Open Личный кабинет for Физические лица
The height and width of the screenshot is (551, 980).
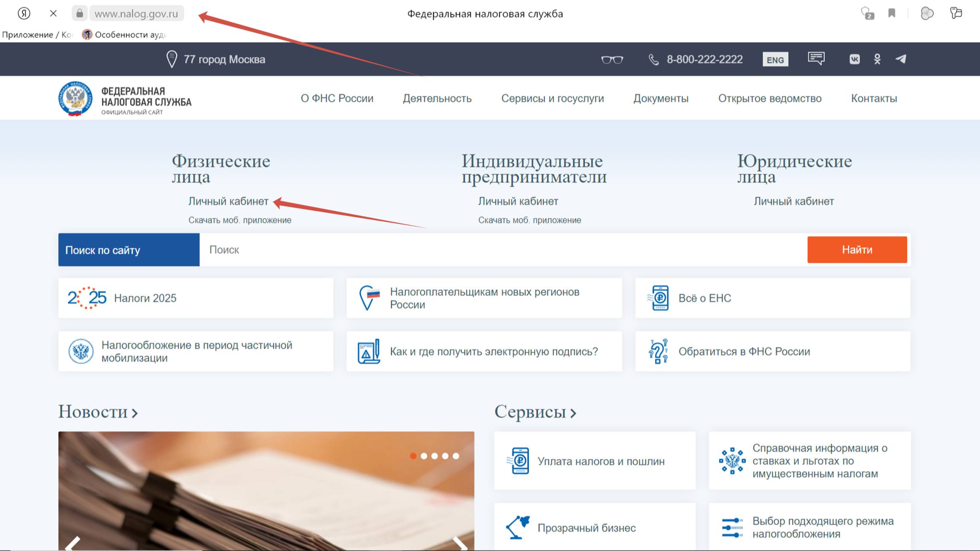(x=228, y=201)
